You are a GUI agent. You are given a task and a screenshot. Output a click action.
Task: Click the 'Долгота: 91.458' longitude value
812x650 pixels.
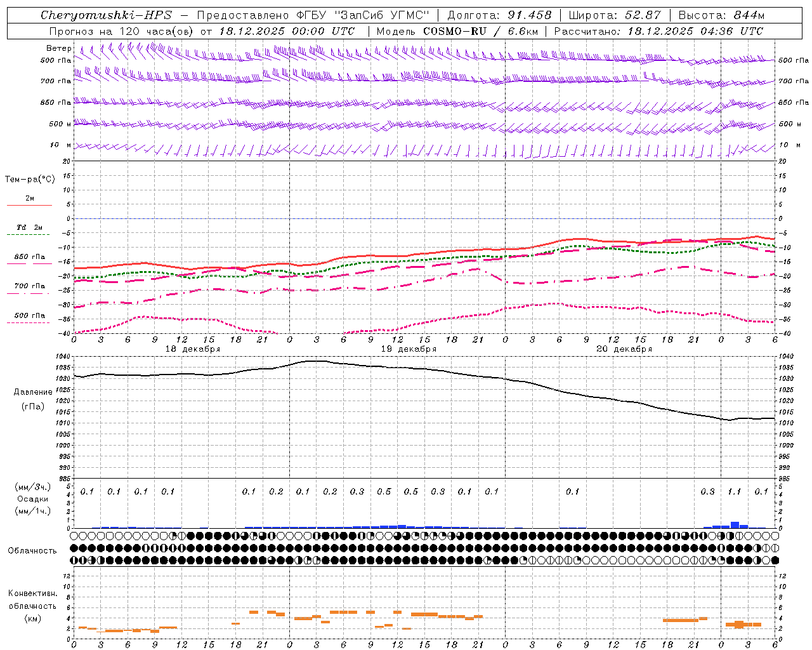pyautogui.click(x=499, y=15)
